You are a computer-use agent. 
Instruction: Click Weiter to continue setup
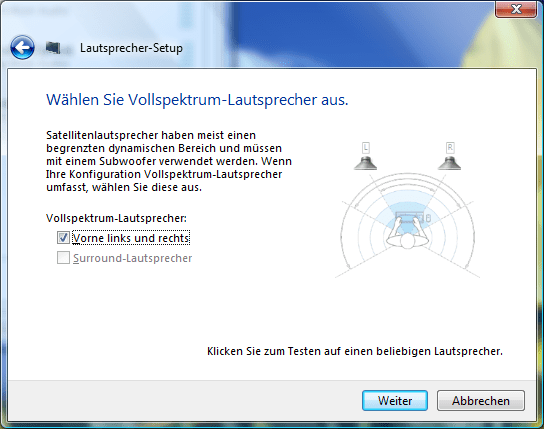[x=395, y=401]
